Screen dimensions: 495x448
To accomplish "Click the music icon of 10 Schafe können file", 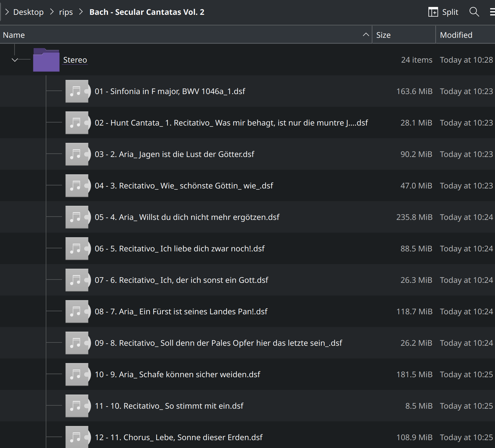I will [77, 374].
